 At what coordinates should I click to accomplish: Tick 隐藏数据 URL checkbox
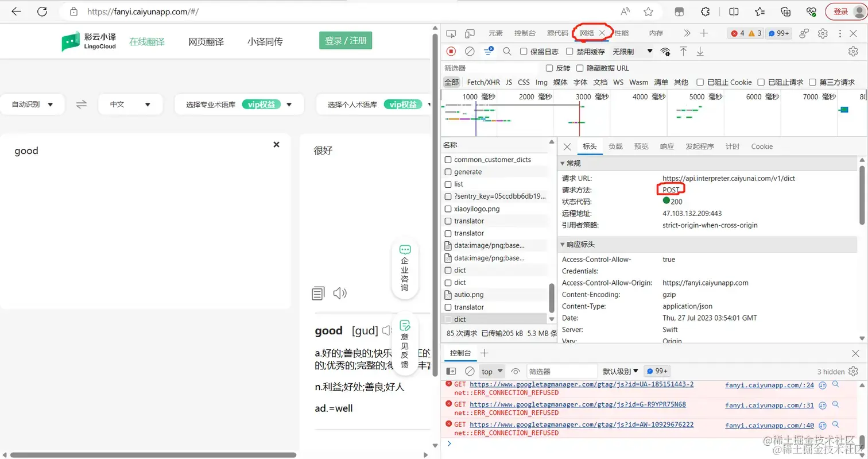click(x=581, y=68)
